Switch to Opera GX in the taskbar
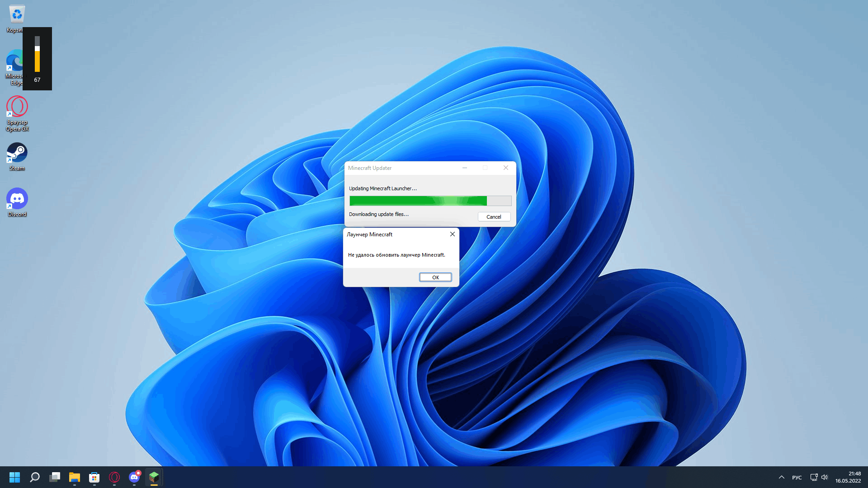The height and width of the screenshot is (488, 868). (x=114, y=477)
